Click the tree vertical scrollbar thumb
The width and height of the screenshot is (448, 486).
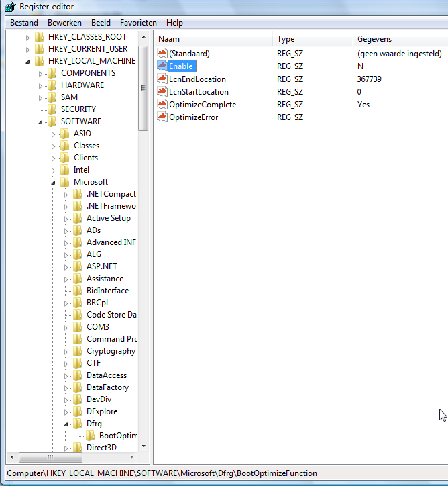coord(144,88)
